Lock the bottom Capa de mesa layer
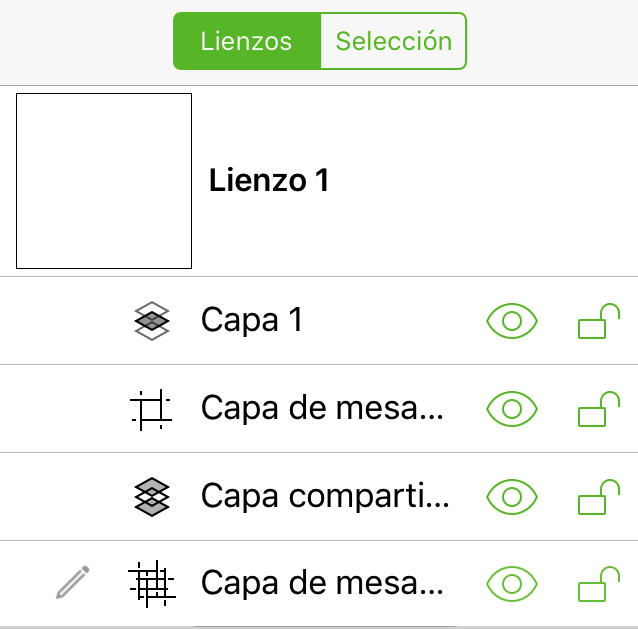The height and width of the screenshot is (630, 638). click(599, 584)
